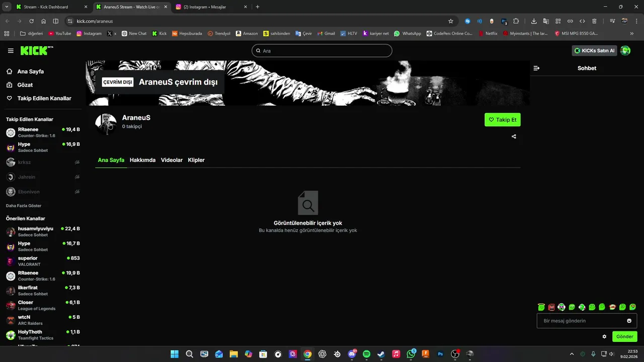644x362 pixels.
Task: Select the Ana Sayfa channel tab
Action: [x=111, y=160]
